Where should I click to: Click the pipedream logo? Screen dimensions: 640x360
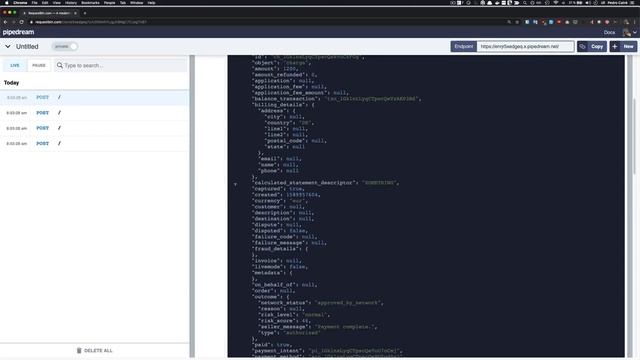click(x=18, y=32)
